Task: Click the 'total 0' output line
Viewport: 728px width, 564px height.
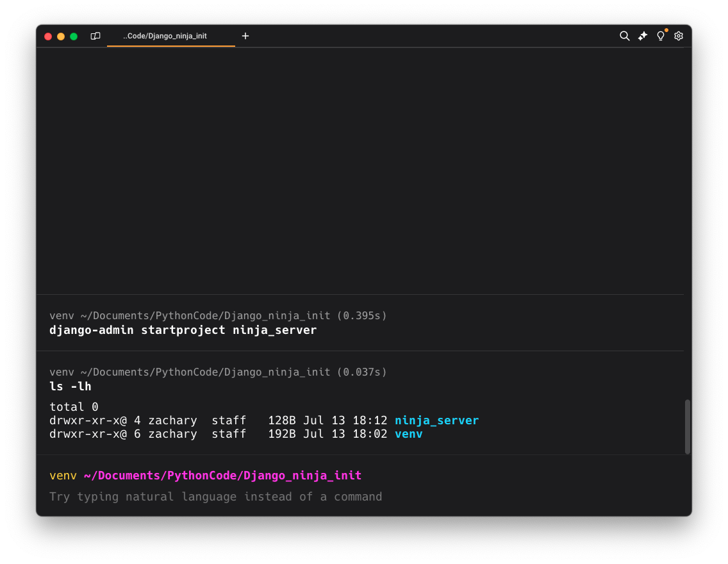Action: 74,407
